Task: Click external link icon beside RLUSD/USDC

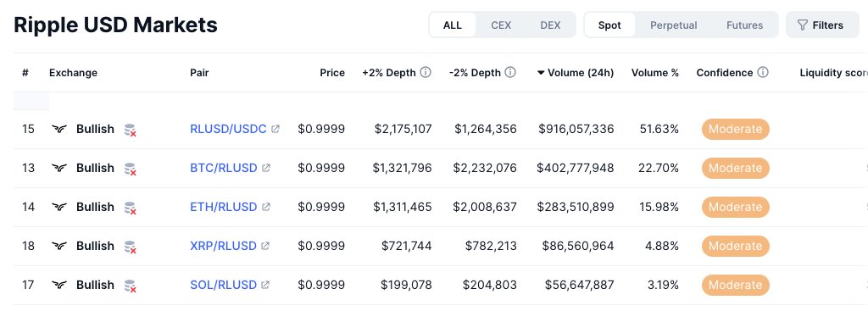Action: [x=275, y=129]
